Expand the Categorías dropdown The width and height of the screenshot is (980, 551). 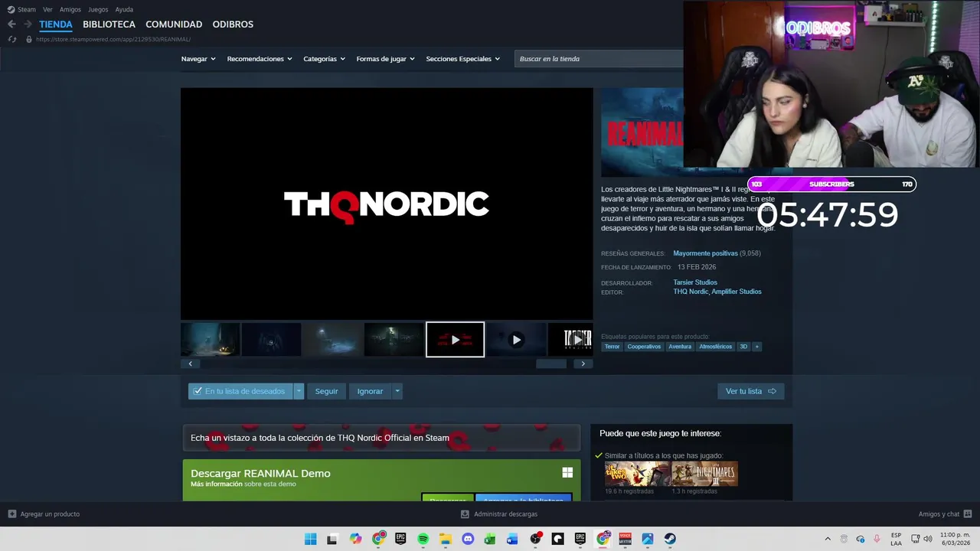(324, 59)
